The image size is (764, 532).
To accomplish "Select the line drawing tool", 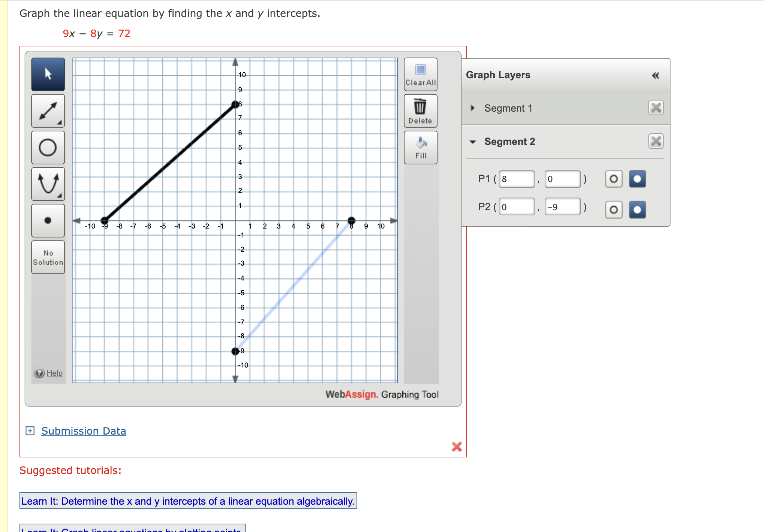I will point(48,111).
